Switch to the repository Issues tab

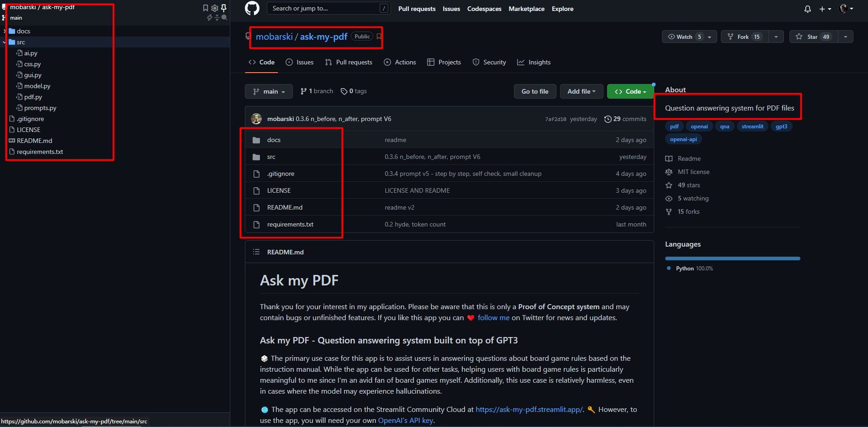click(300, 62)
